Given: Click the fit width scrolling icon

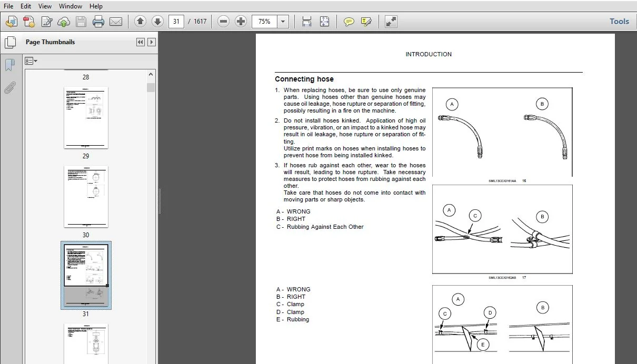Looking at the screenshot, I should (x=307, y=22).
